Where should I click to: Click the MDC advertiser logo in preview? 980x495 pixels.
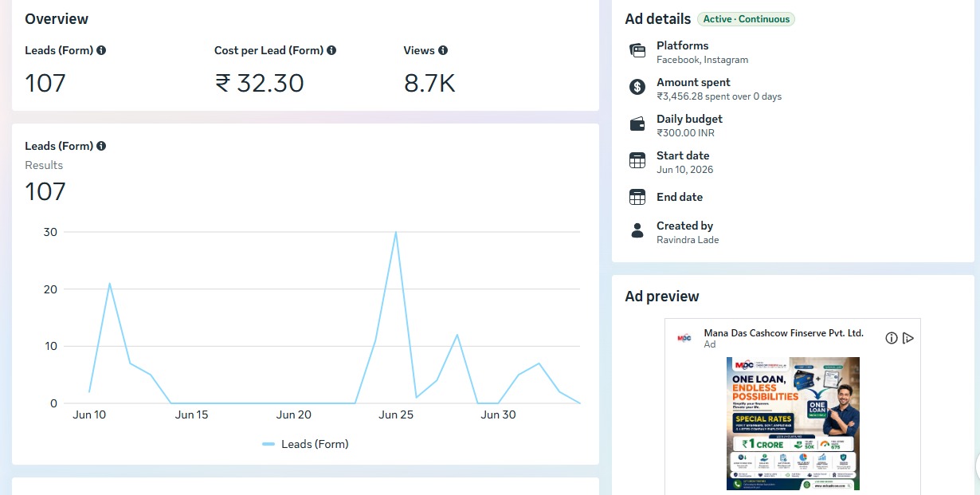(684, 338)
